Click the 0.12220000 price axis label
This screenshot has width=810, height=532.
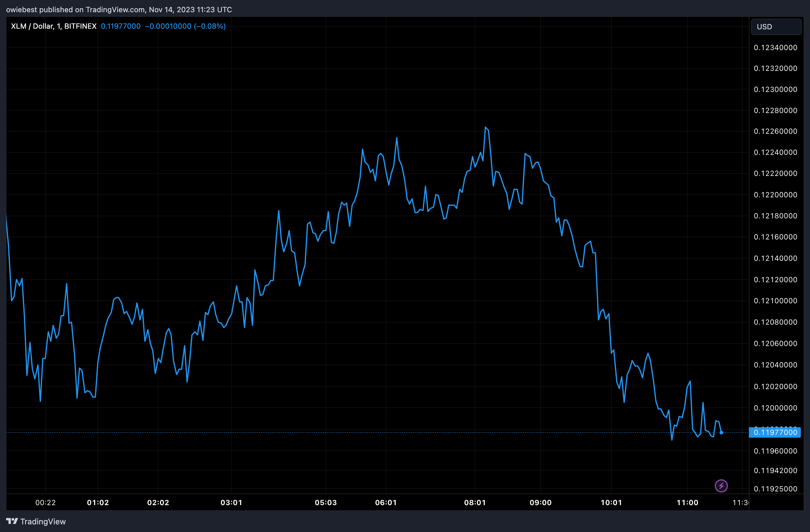776,173
